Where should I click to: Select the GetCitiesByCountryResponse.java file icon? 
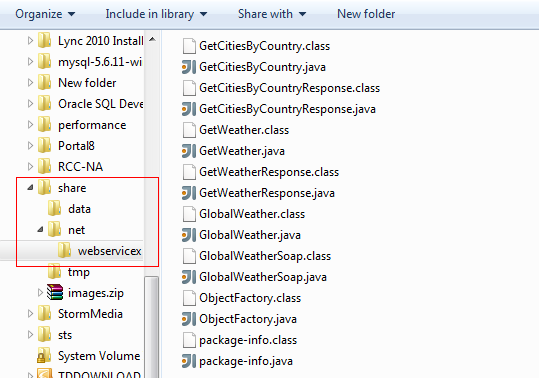pos(189,109)
